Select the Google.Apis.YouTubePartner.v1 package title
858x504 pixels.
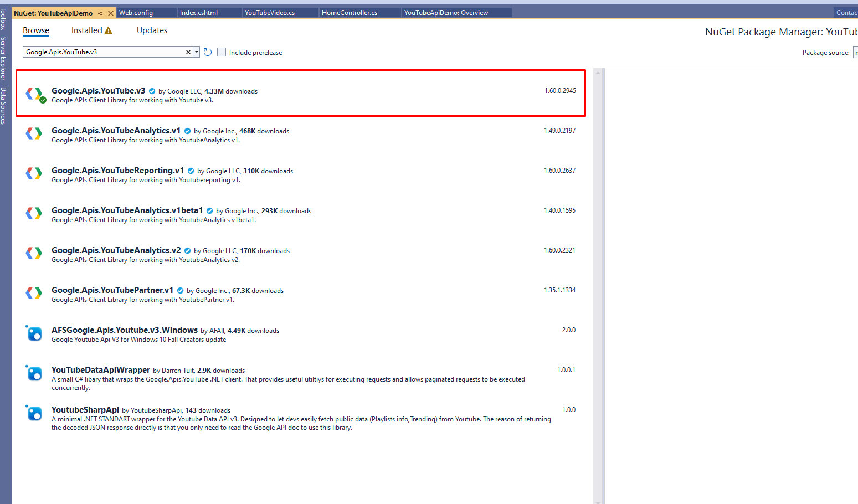112,290
